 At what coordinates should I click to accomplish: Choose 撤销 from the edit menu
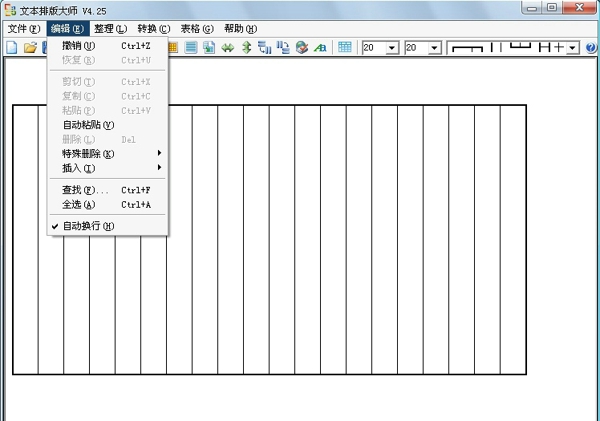(78, 46)
